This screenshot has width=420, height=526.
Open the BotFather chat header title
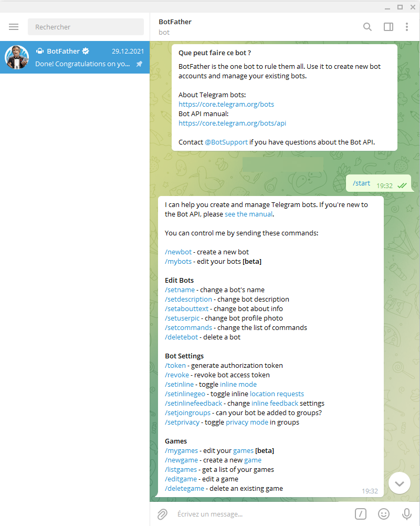tap(175, 22)
